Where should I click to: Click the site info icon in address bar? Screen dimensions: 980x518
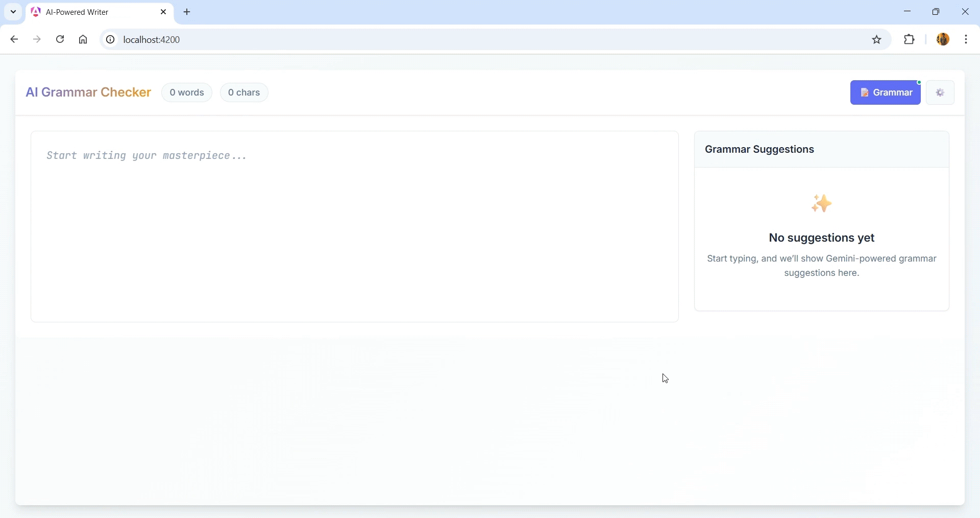coord(110,39)
